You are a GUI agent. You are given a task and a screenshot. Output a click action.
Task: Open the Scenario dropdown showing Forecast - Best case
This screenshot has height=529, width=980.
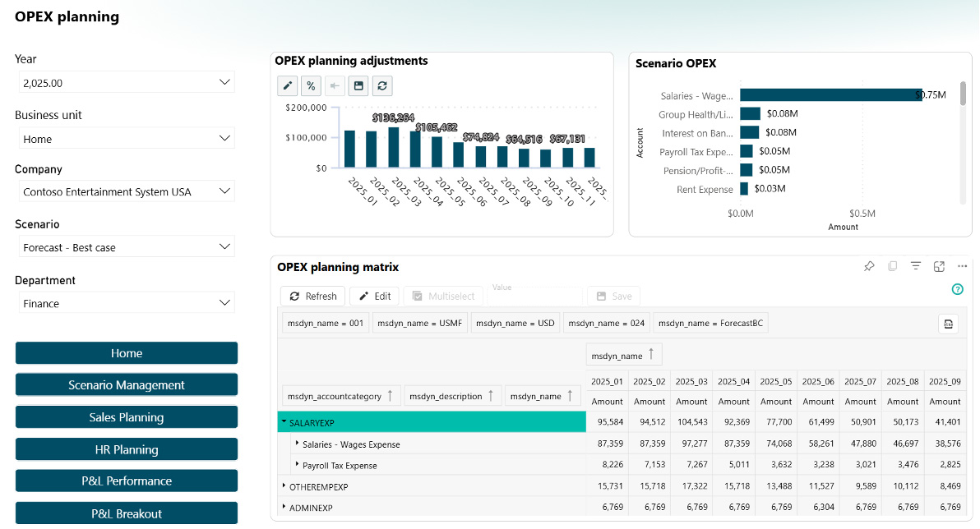pos(126,247)
